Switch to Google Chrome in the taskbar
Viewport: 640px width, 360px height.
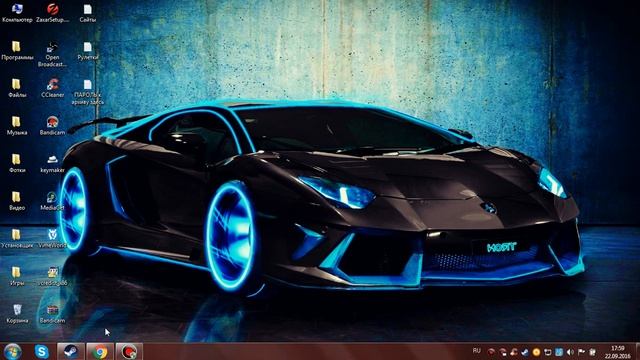[100, 351]
